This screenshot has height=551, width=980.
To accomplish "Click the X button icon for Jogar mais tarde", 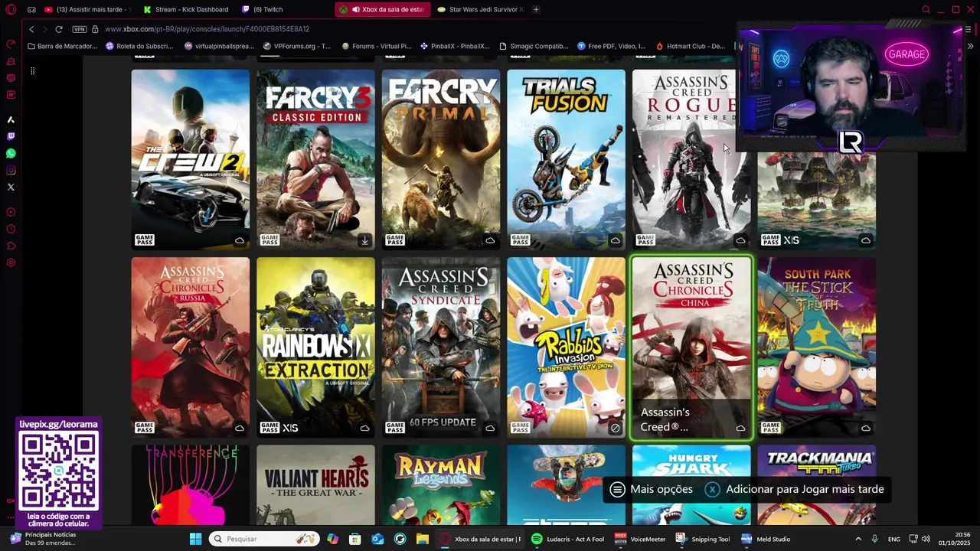I will pos(712,489).
